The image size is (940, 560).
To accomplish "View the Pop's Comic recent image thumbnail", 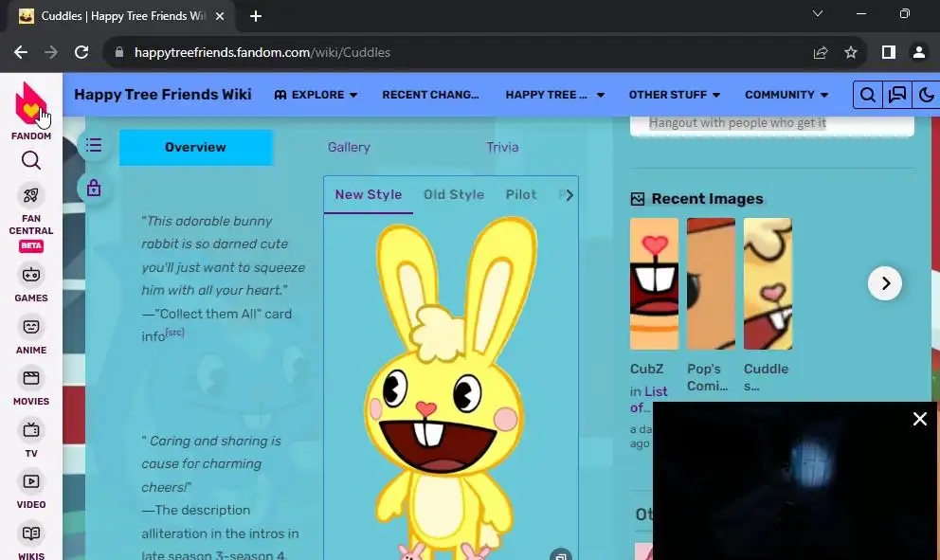I will pos(711,283).
